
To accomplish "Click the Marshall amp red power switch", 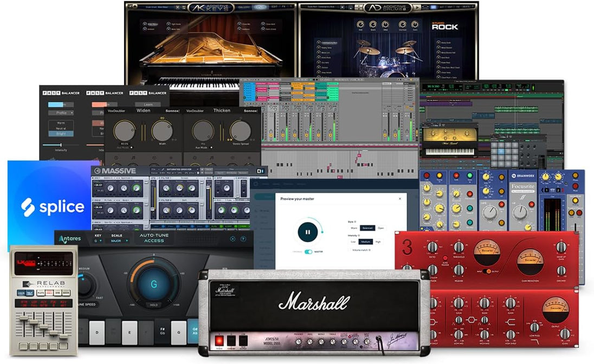I will [219, 340].
